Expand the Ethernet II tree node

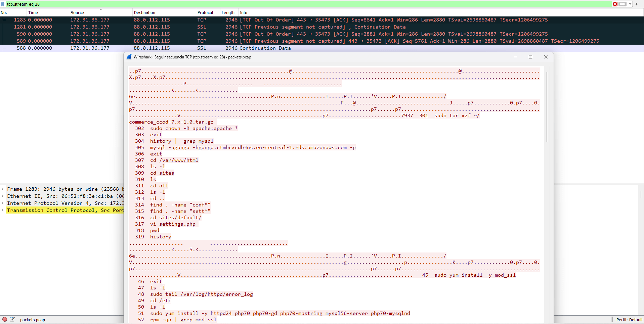click(x=3, y=196)
